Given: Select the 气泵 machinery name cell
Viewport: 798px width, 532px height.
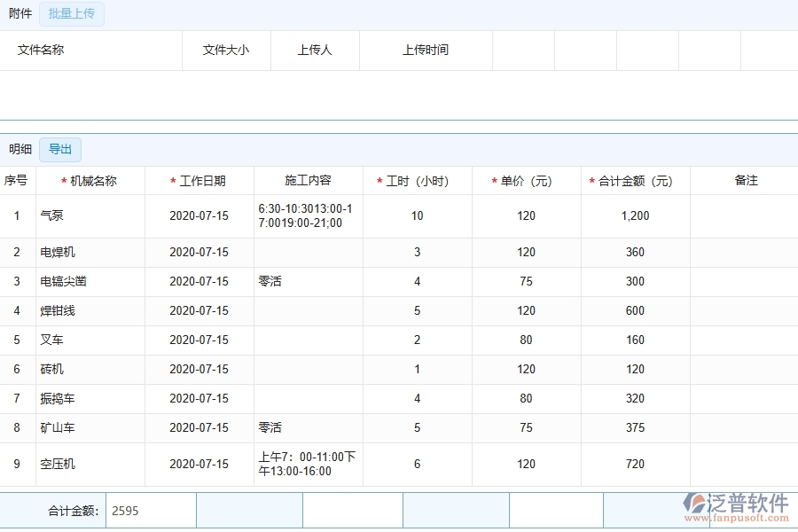Looking at the screenshot, I should [x=49, y=215].
